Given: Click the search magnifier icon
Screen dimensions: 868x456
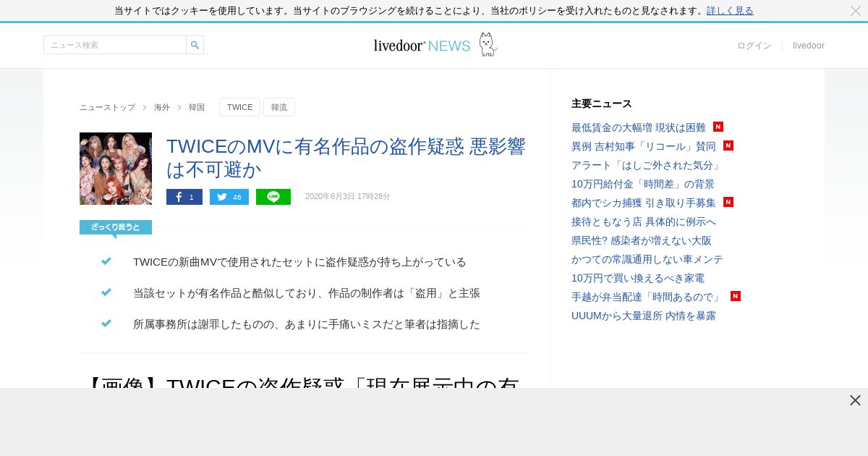Looking at the screenshot, I should pos(195,45).
